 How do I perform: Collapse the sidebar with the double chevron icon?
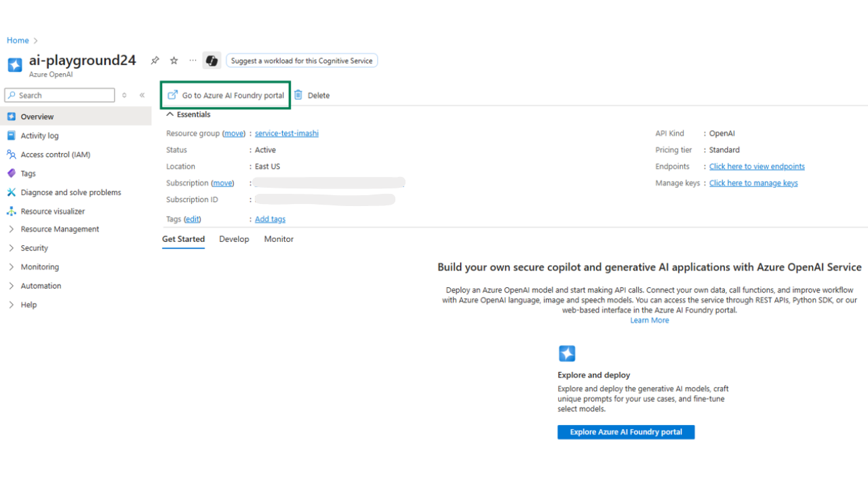(x=142, y=96)
